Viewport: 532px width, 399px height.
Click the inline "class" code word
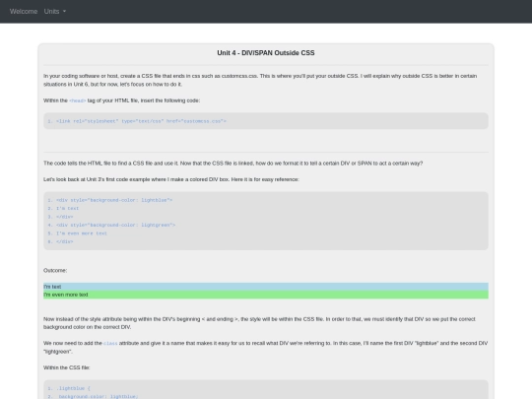tap(110, 344)
